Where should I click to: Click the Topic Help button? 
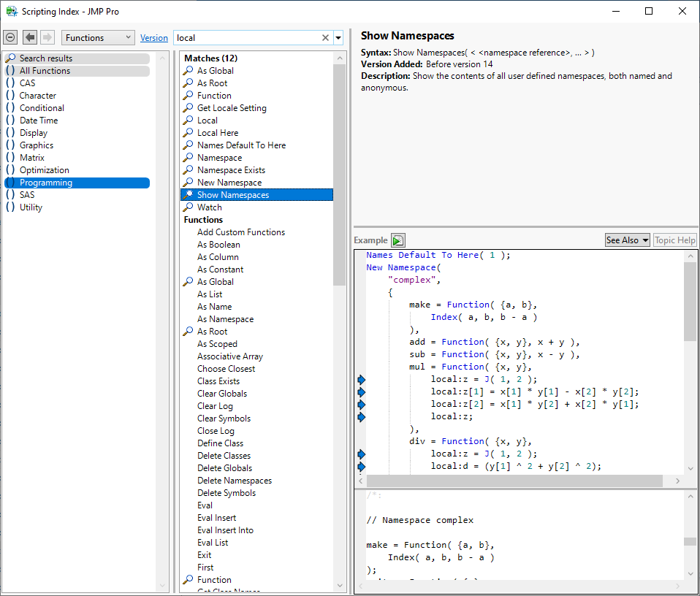tap(674, 240)
